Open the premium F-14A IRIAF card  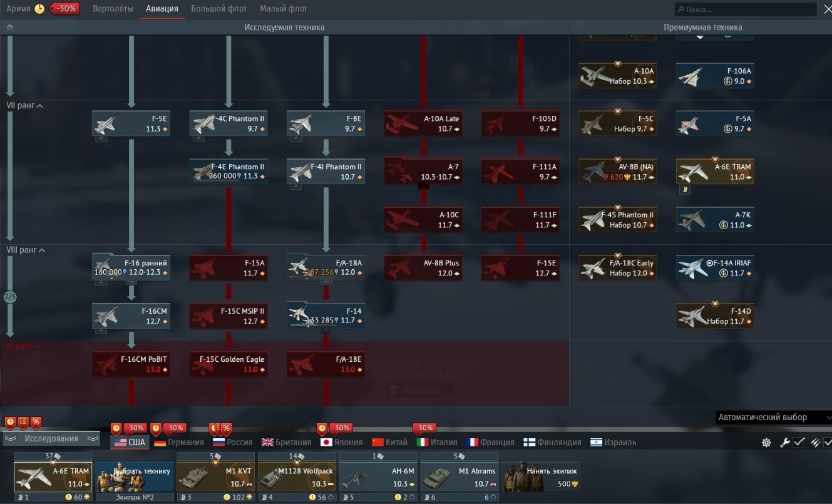pos(715,268)
